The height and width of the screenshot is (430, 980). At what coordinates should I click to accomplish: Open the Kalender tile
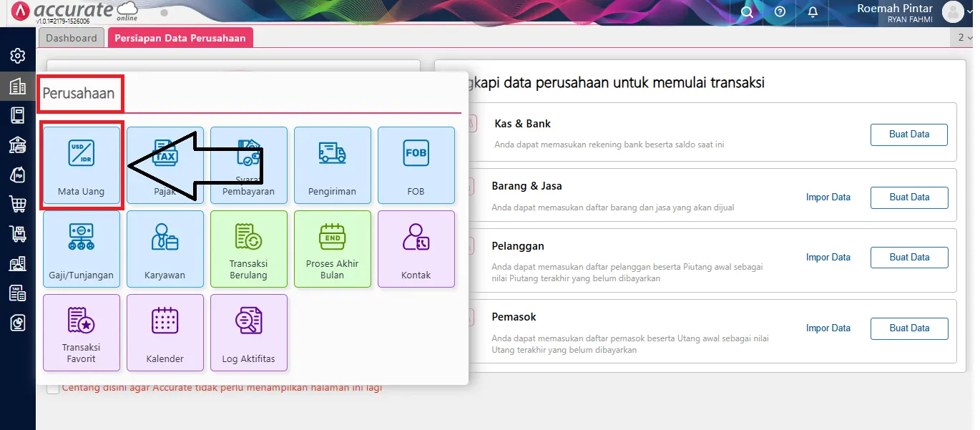tap(165, 333)
